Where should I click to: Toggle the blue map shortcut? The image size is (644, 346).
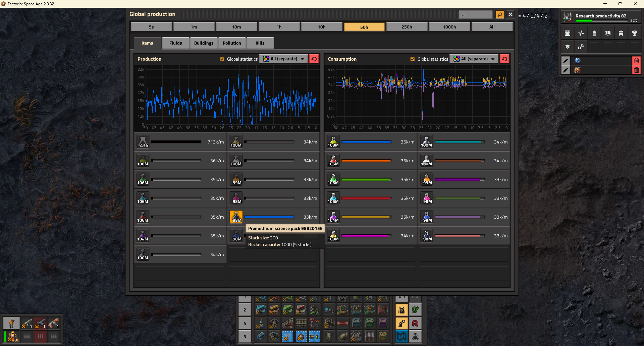[402, 336]
